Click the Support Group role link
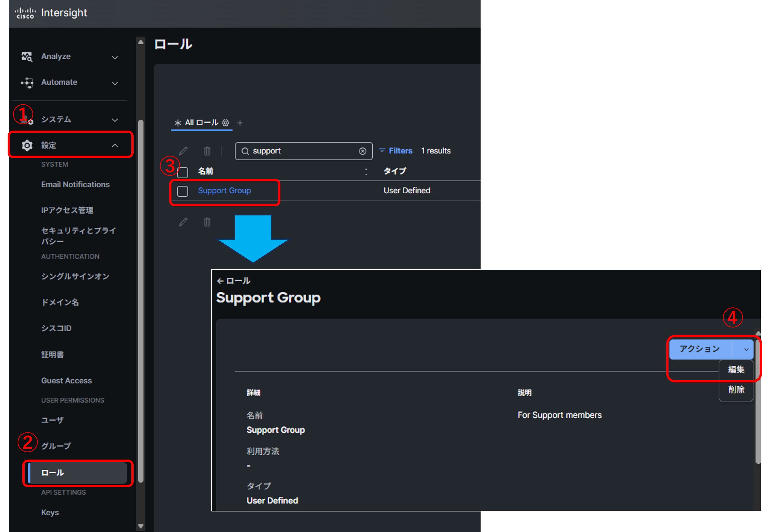This screenshot has width=762, height=532. click(x=224, y=191)
